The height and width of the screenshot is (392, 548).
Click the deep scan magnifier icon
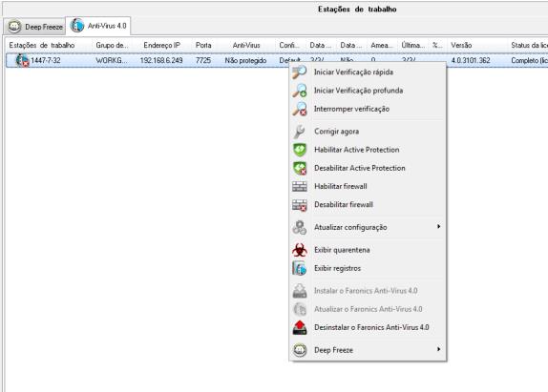click(300, 91)
